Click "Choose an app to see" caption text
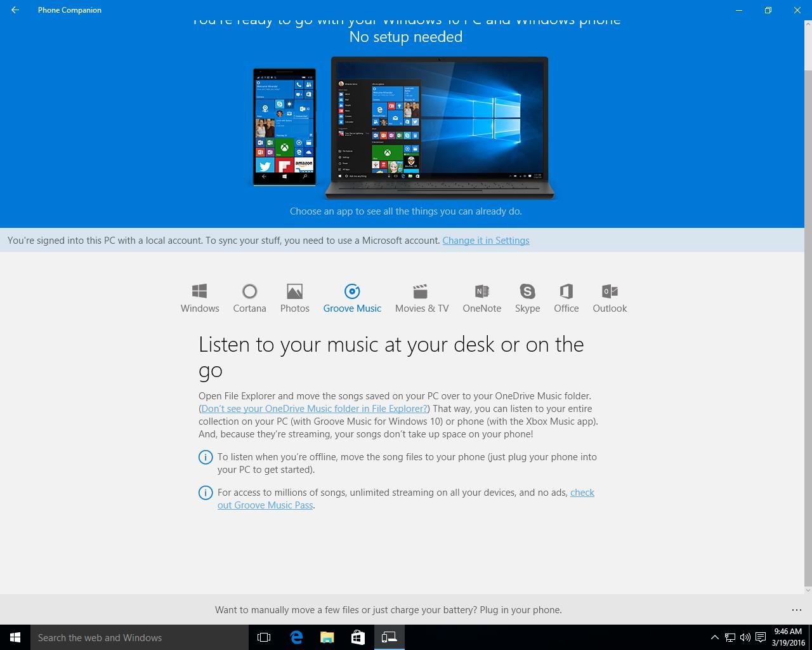812x650 pixels. (406, 211)
